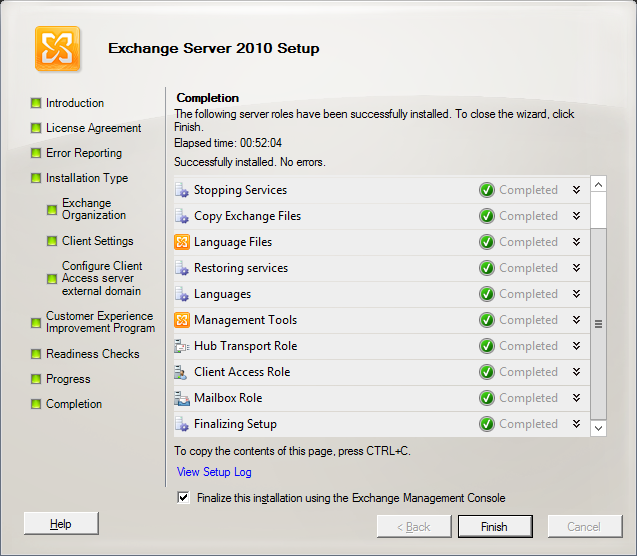Expand Restoring services details chevron

[576, 268]
